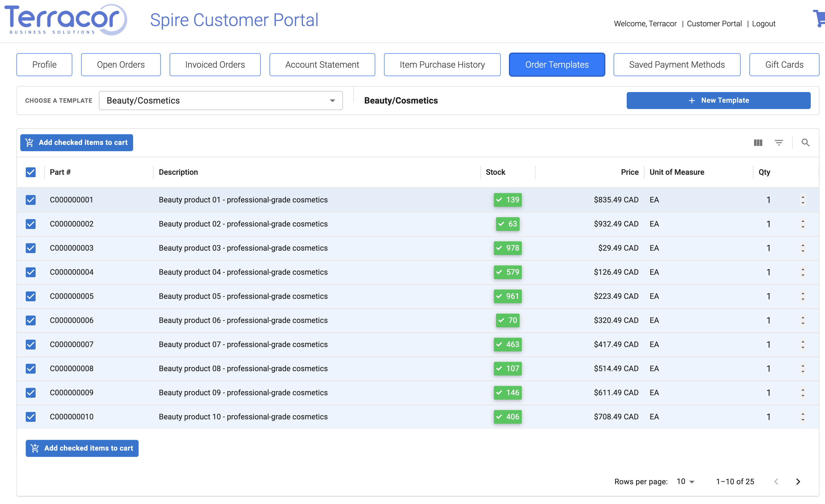
Task: Open the Beauty/Cosmetics template dropdown
Action: (x=221, y=101)
